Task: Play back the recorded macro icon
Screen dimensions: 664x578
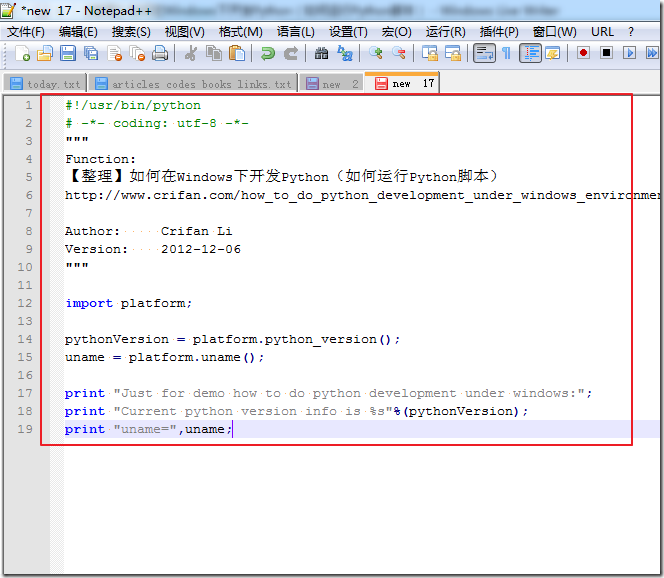Action: (x=629, y=53)
